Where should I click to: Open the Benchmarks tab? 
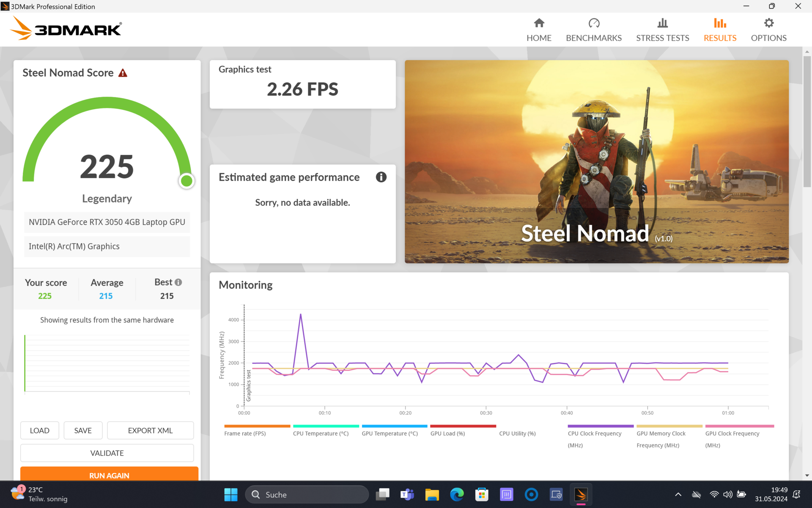point(593,30)
